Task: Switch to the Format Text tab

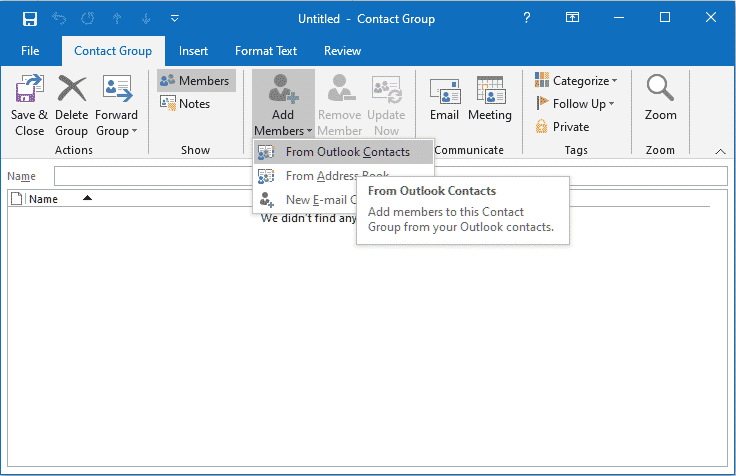Action: tap(266, 51)
